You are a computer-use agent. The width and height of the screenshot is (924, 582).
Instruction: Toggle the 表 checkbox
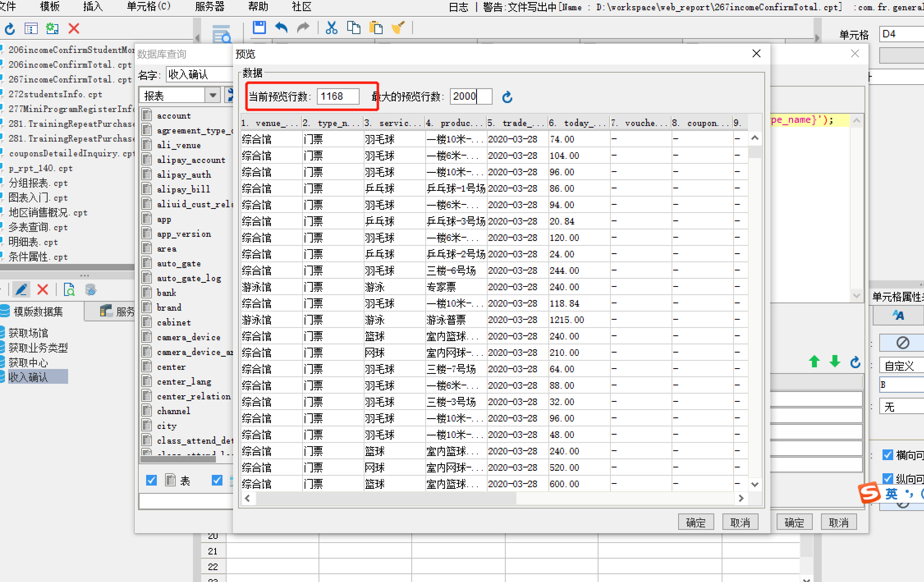click(x=151, y=480)
